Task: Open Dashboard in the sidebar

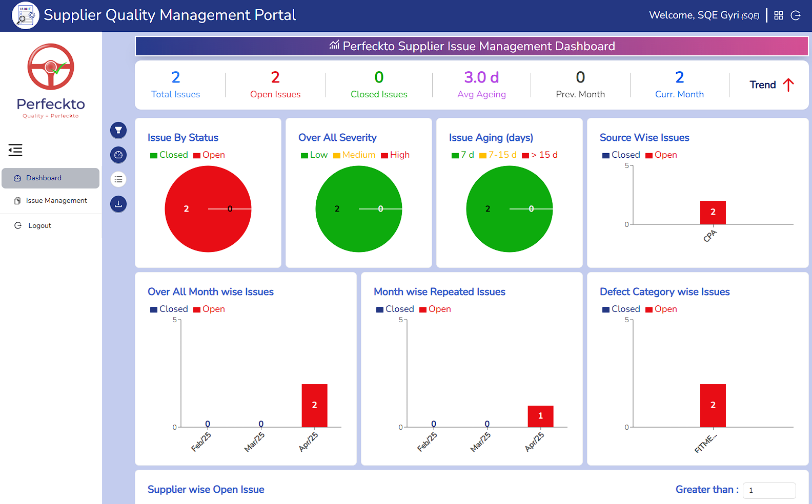Action: coord(50,178)
